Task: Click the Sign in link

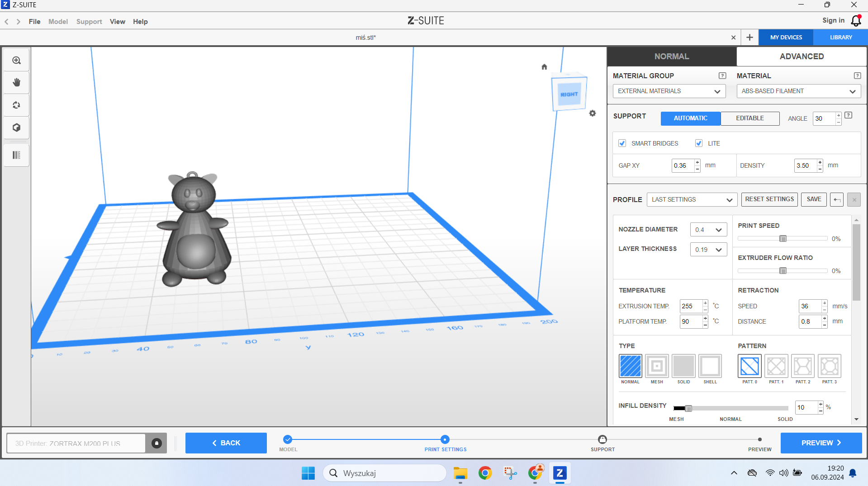Action: pos(833,20)
